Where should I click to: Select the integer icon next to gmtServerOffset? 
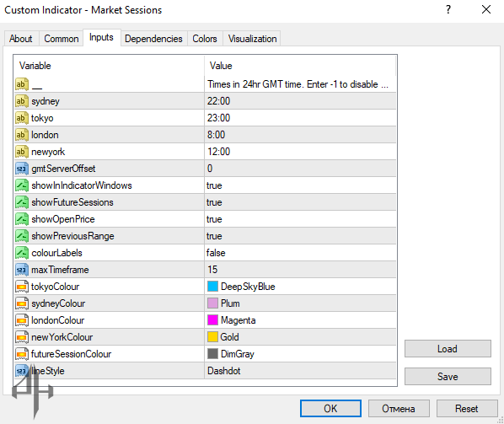[x=22, y=169]
